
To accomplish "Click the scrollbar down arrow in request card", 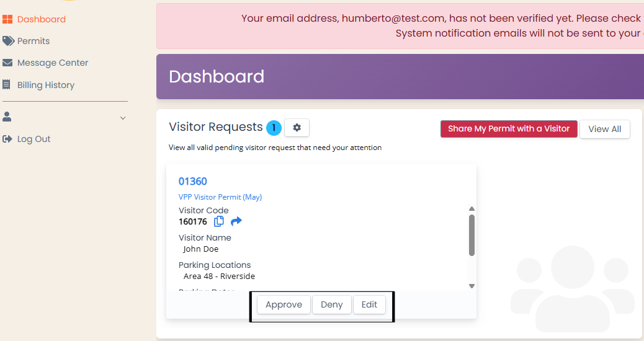I will click(x=472, y=286).
